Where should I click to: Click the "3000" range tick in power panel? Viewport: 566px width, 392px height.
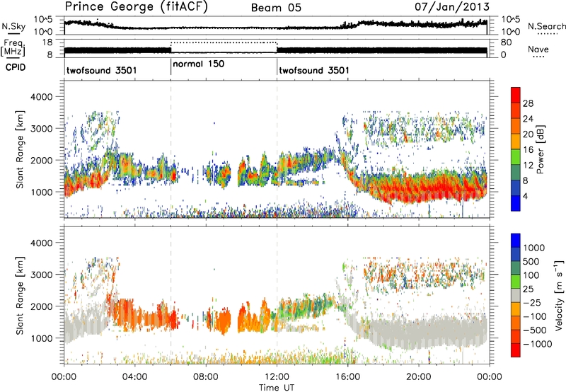coord(42,129)
